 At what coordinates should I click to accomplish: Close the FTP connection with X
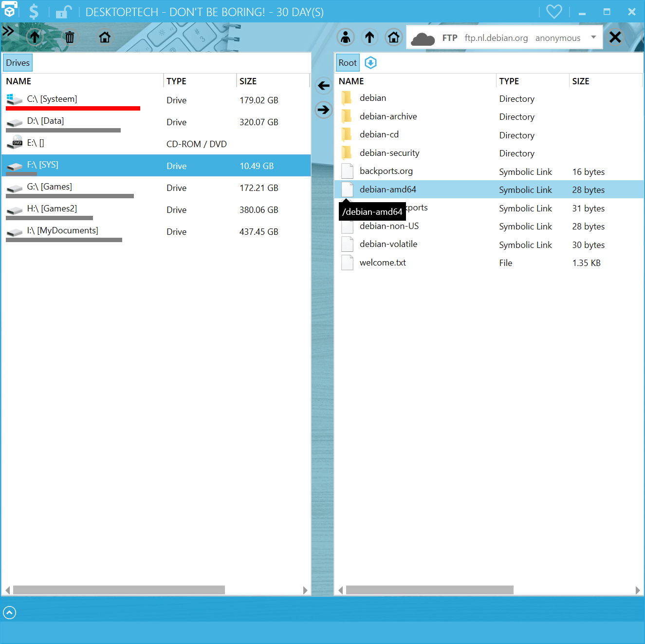pos(615,37)
